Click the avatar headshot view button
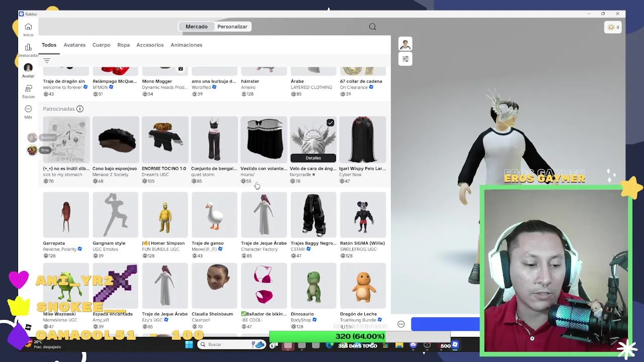This screenshot has width=644, height=362. [x=405, y=44]
